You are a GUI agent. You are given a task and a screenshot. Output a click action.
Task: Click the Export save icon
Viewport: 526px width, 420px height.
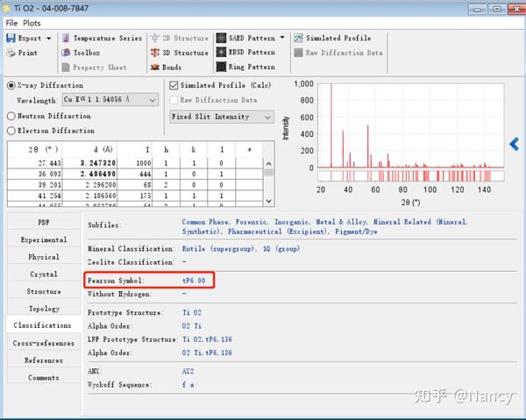click(x=11, y=38)
